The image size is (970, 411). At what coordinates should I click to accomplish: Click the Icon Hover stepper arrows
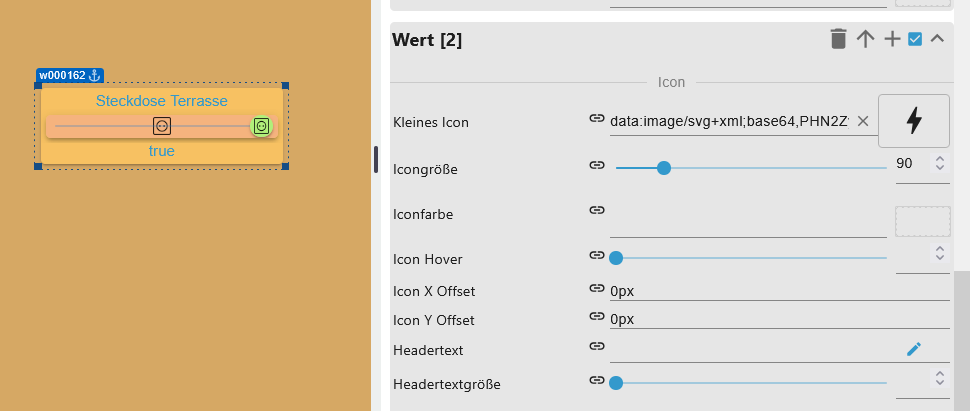coord(939,253)
